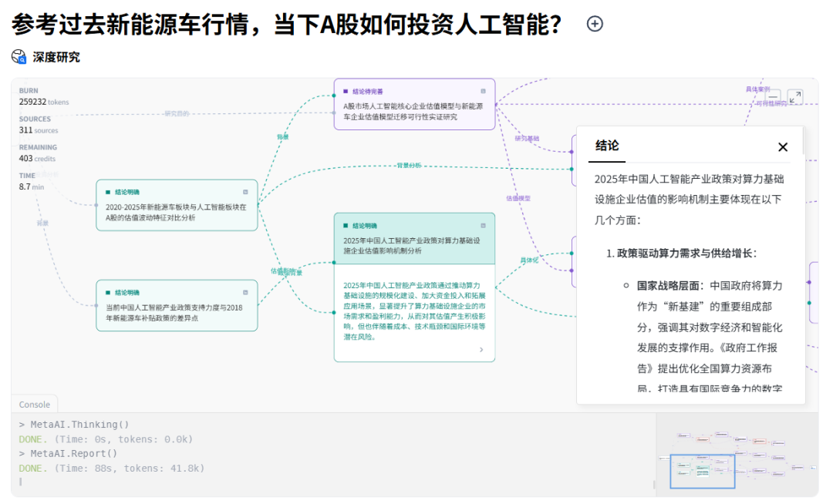Select the purple node A股市场人工智能核心企业估值模型

(x=414, y=105)
